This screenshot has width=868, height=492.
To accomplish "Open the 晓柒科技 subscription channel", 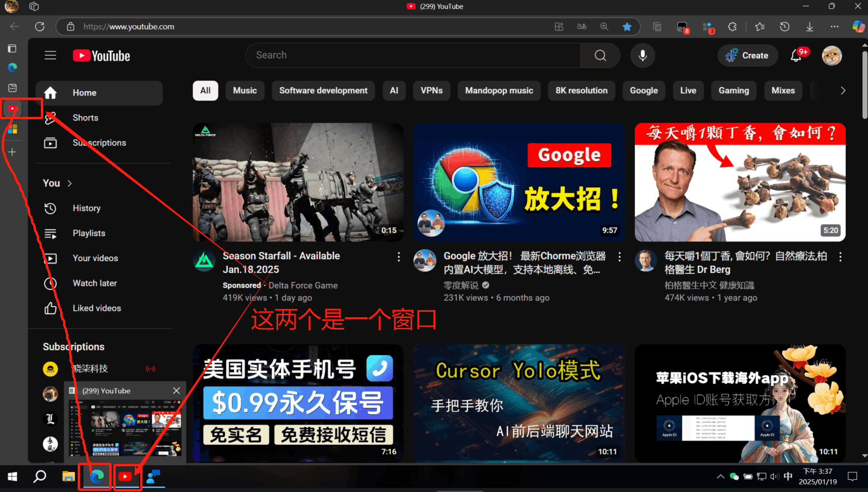I will tap(99, 369).
